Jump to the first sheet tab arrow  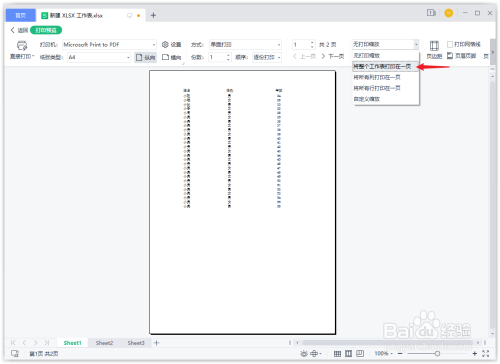[13, 343]
